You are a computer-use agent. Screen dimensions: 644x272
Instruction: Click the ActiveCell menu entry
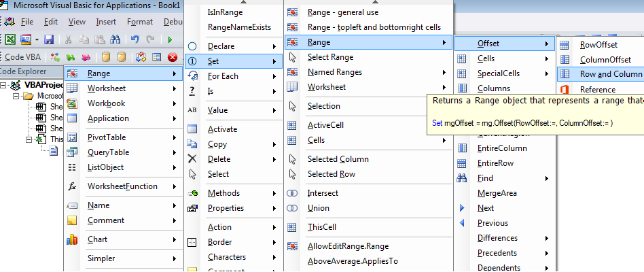click(325, 125)
